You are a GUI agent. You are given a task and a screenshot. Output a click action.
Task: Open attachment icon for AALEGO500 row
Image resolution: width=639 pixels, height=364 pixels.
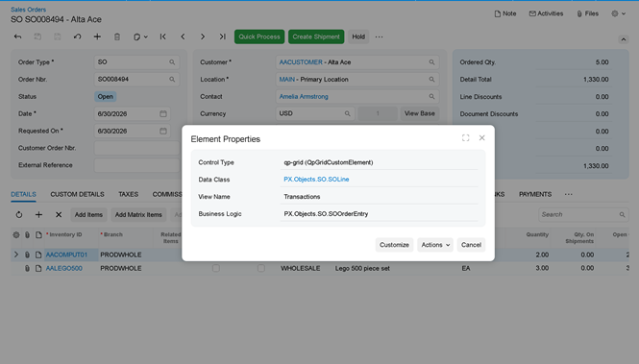tap(27, 268)
